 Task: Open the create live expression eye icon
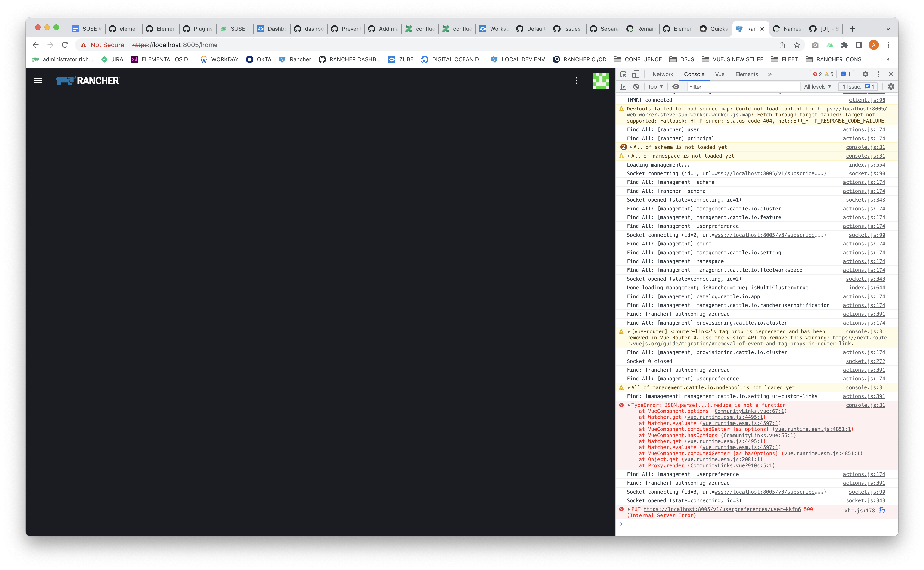click(675, 86)
